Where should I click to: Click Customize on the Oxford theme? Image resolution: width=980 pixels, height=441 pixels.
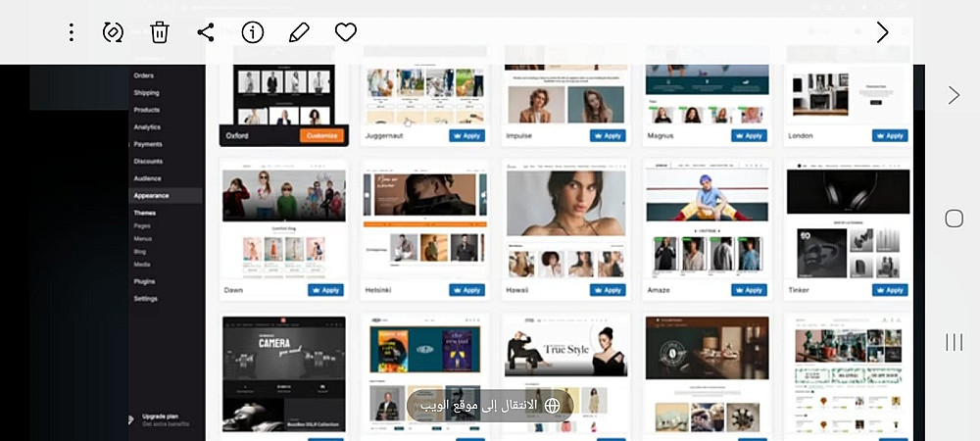321,135
